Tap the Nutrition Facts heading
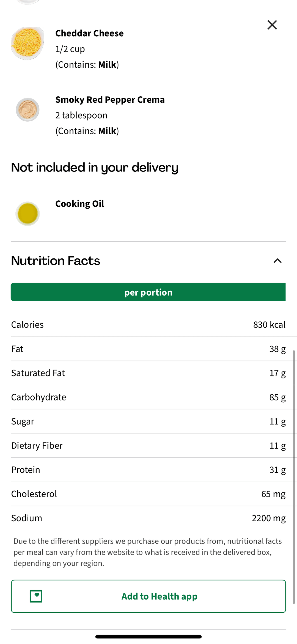Screen dimensions: 297x644 click(56, 261)
